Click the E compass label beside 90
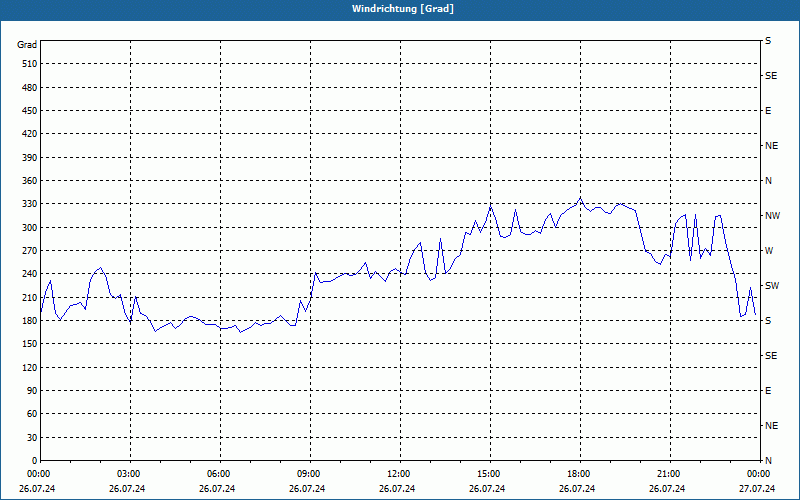The height and width of the screenshot is (500, 800). point(768,391)
